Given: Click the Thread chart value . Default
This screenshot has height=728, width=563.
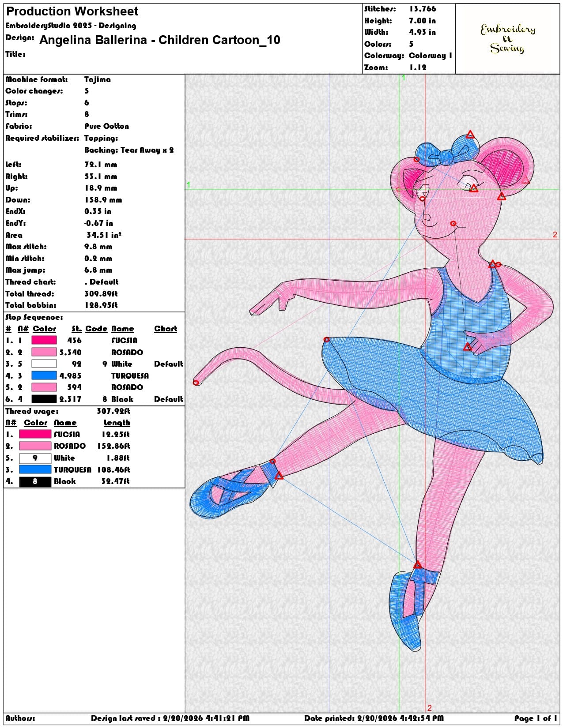Looking at the screenshot, I should 102,282.
